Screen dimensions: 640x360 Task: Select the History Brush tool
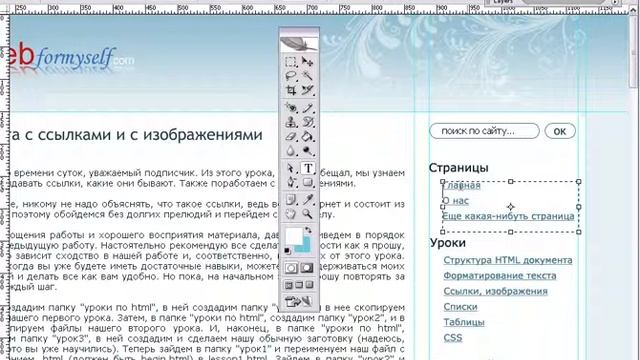(308, 122)
